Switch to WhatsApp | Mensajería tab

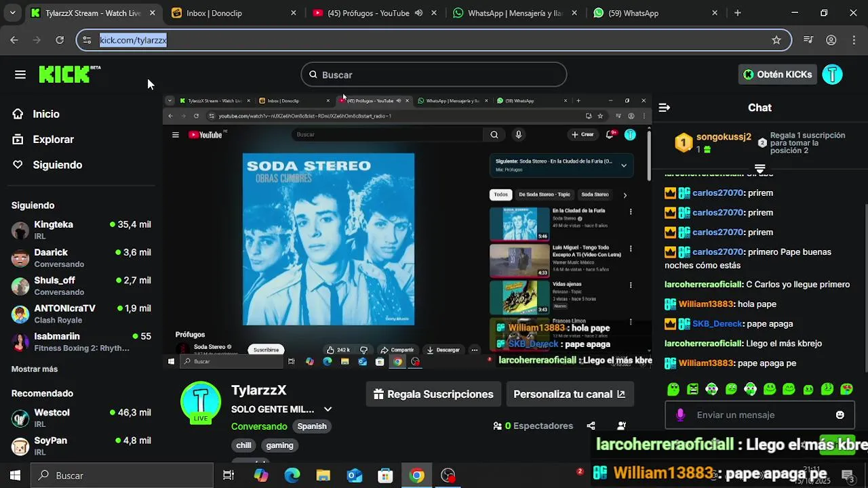click(515, 13)
